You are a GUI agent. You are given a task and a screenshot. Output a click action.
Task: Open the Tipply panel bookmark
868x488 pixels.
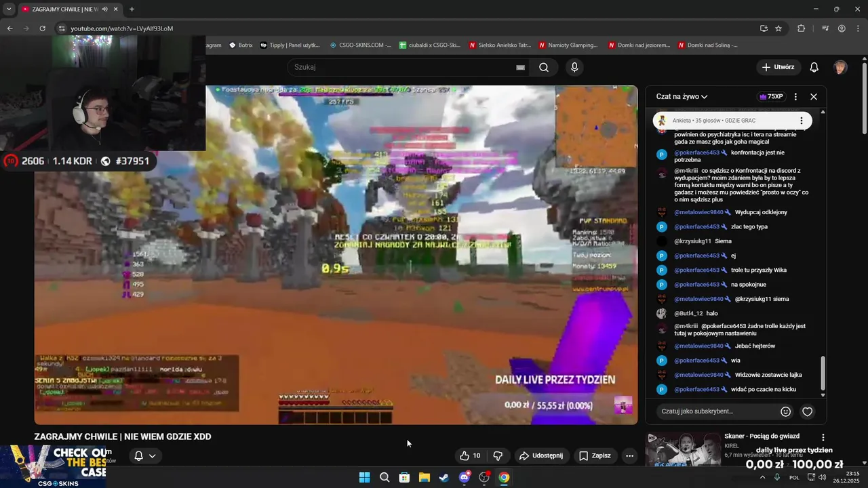point(290,45)
